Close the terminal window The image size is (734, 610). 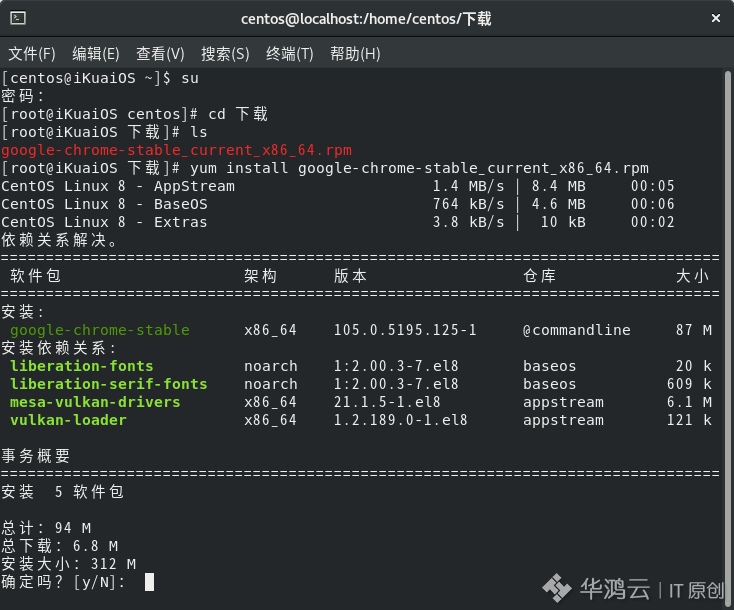coord(716,18)
